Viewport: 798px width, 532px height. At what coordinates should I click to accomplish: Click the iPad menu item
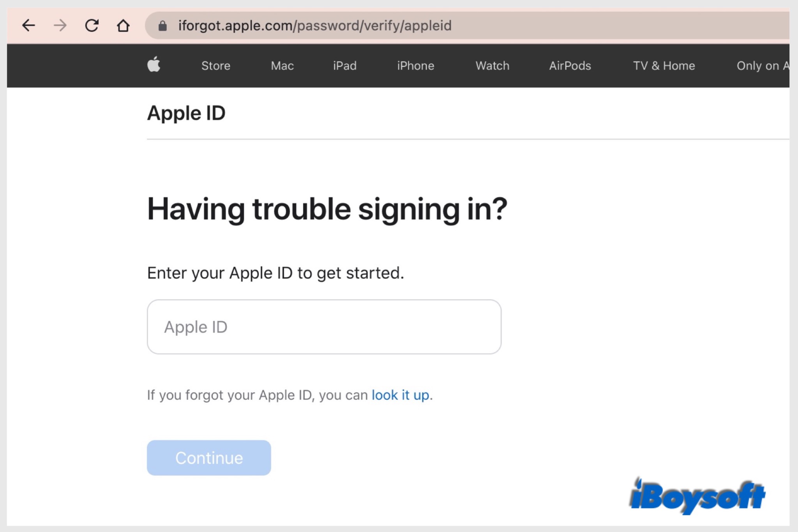pyautogui.click(x=344, y=66)
